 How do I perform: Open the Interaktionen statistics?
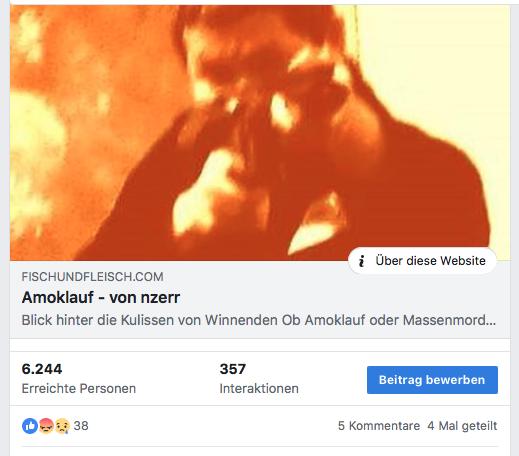pos(259,389)
